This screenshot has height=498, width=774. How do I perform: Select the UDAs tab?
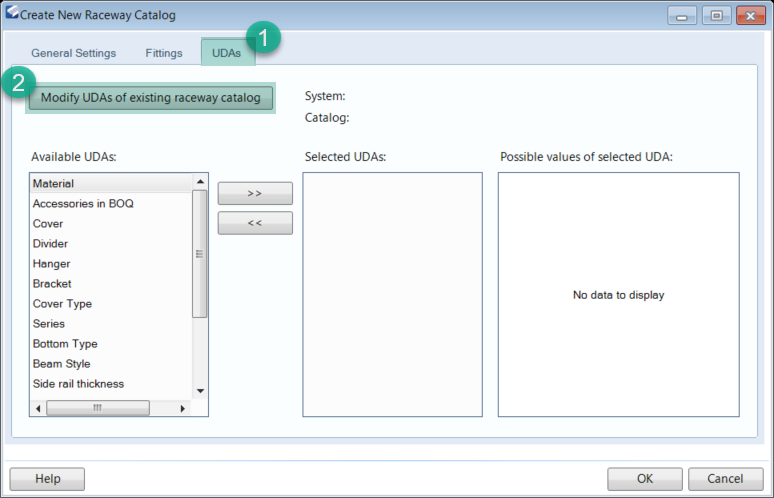227,53
